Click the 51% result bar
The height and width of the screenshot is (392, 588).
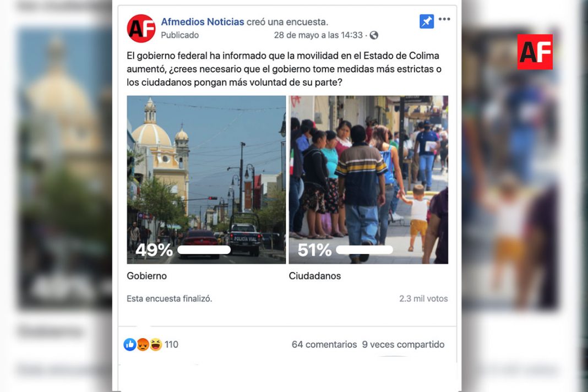(x=365, y=250)
